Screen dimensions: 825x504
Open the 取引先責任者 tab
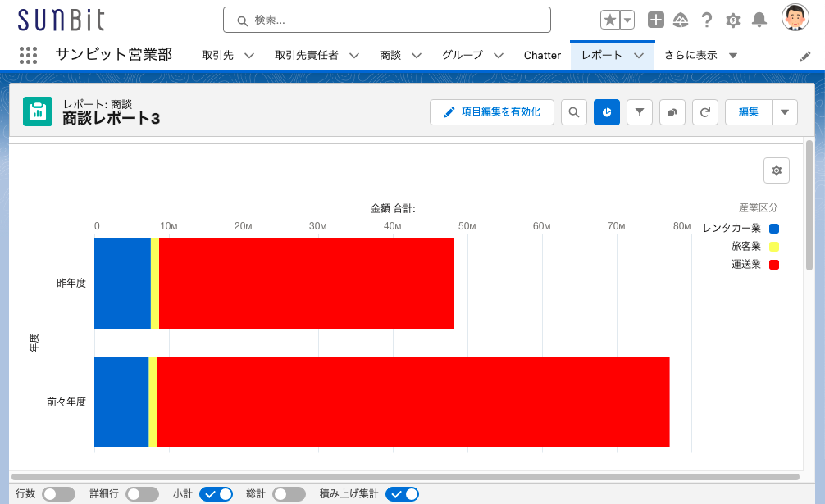click(x=306, y=55)
